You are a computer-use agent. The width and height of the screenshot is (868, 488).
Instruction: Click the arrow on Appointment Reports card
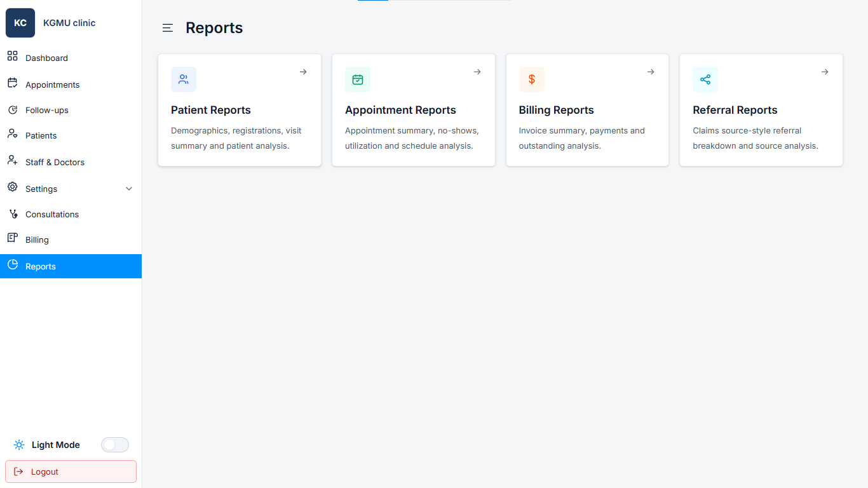[477, 72]
